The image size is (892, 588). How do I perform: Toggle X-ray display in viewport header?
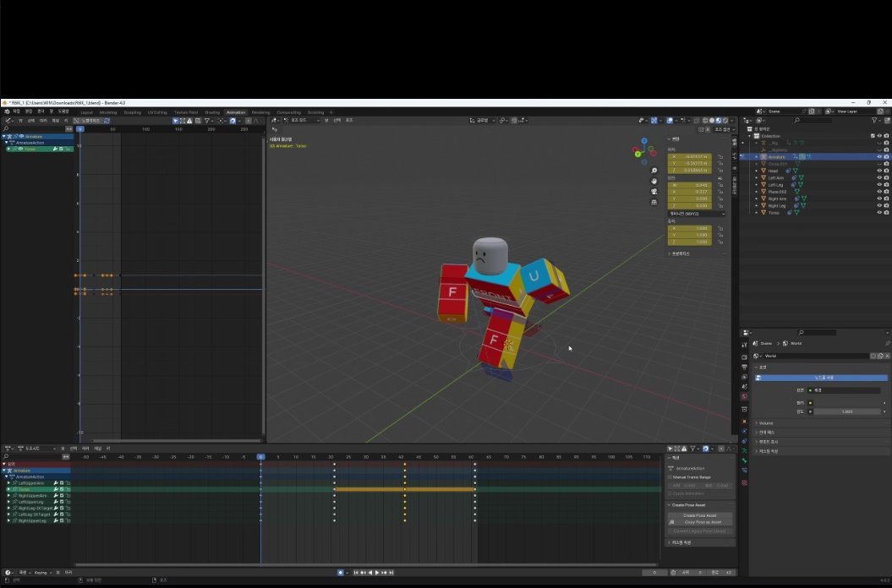click(x=697, y=121)
